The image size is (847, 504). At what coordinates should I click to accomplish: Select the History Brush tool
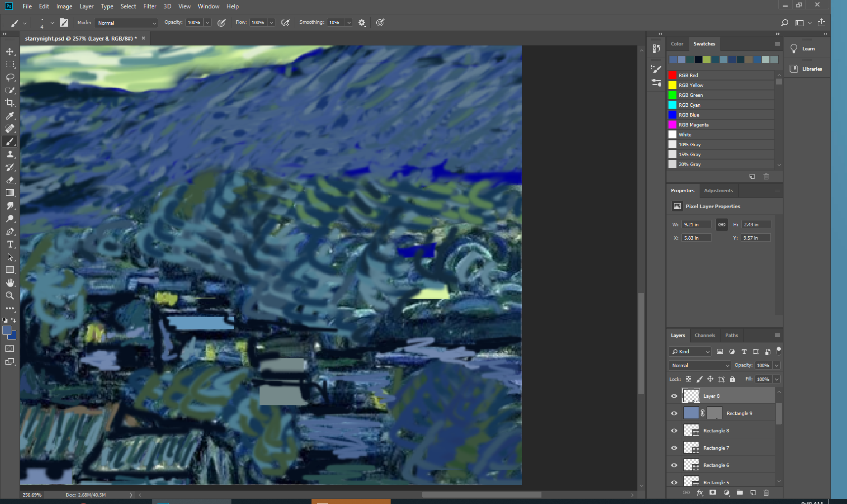click(10, 167)
